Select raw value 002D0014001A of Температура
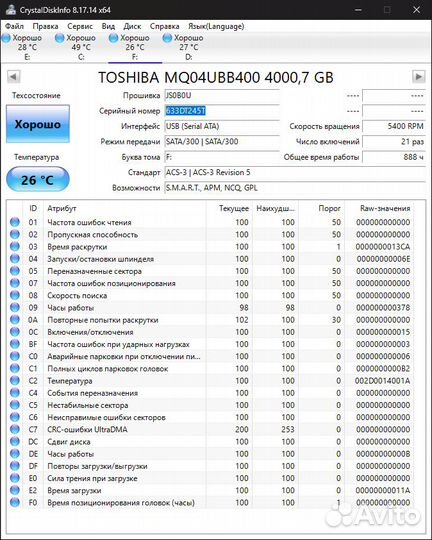The image size is (432, 540). coord(383,381)
